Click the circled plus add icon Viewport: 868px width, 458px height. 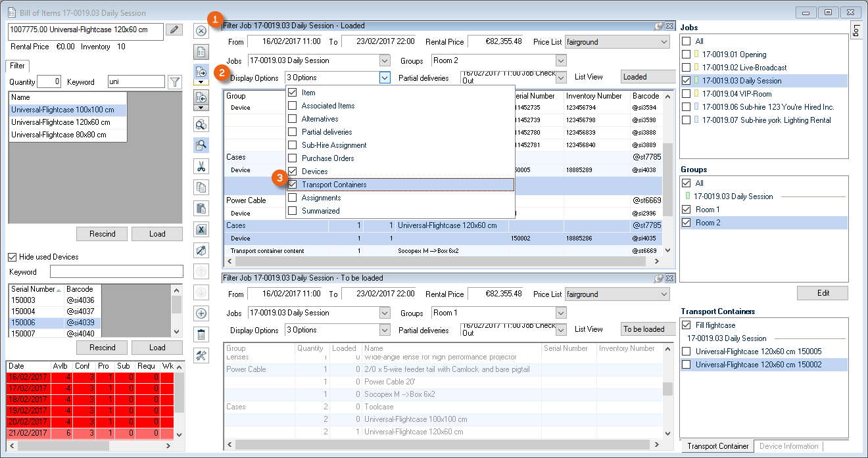click(201, 313)
